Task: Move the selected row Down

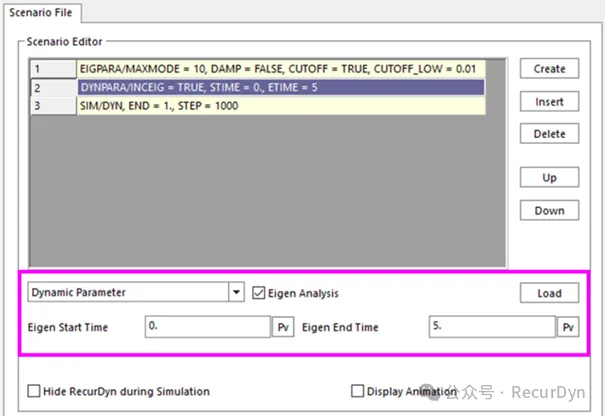Action: click(x=549, y=211)
